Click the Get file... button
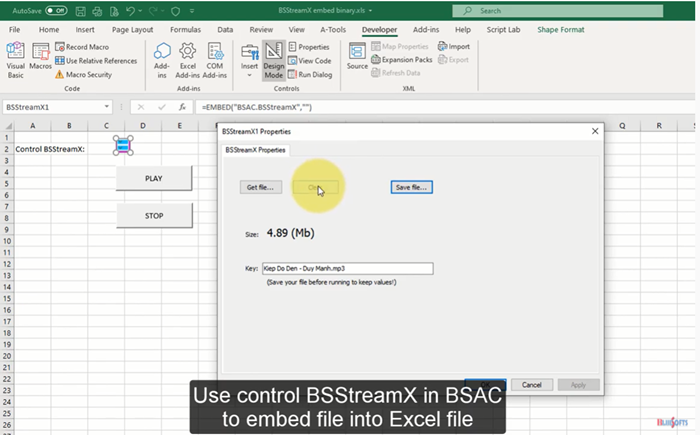The height and width of the screenshot is (435, 700). [x=261, y=187]
